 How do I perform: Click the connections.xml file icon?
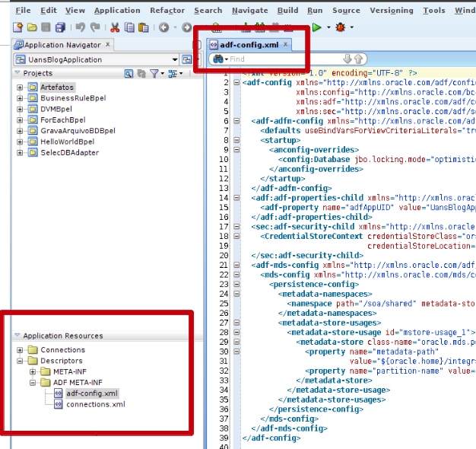pyautogui.click(x=59, y=404)
